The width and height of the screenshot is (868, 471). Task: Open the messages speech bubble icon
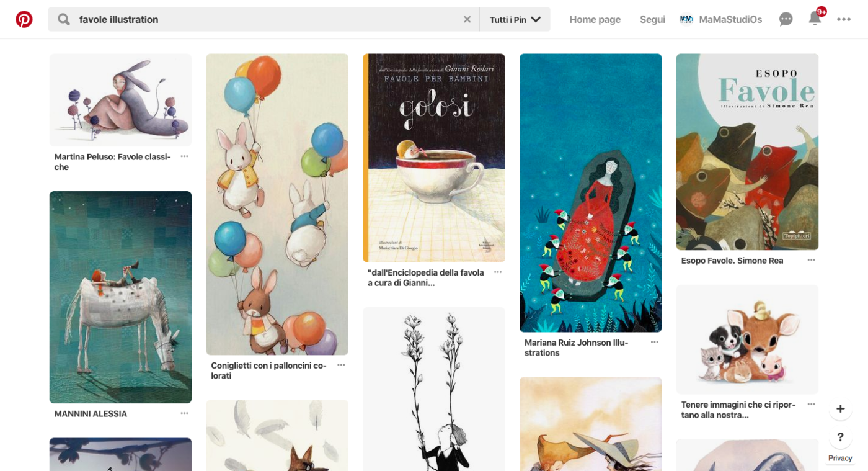pos(786,19)
